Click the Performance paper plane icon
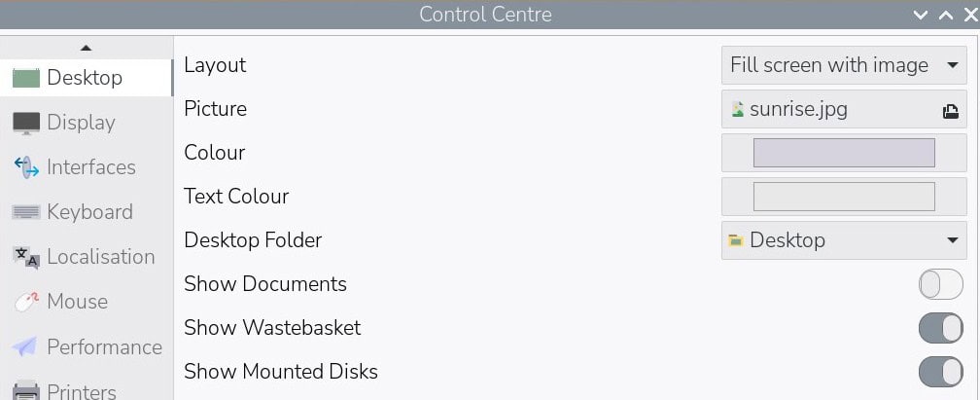Viewport: 980px width, 400px height. pyautogui.click(x=26, y=346)
